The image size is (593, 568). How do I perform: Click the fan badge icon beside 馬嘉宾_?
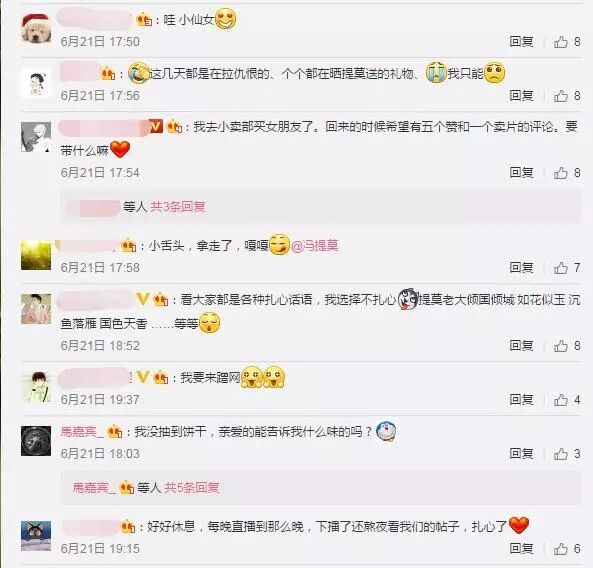click(115, 431)
